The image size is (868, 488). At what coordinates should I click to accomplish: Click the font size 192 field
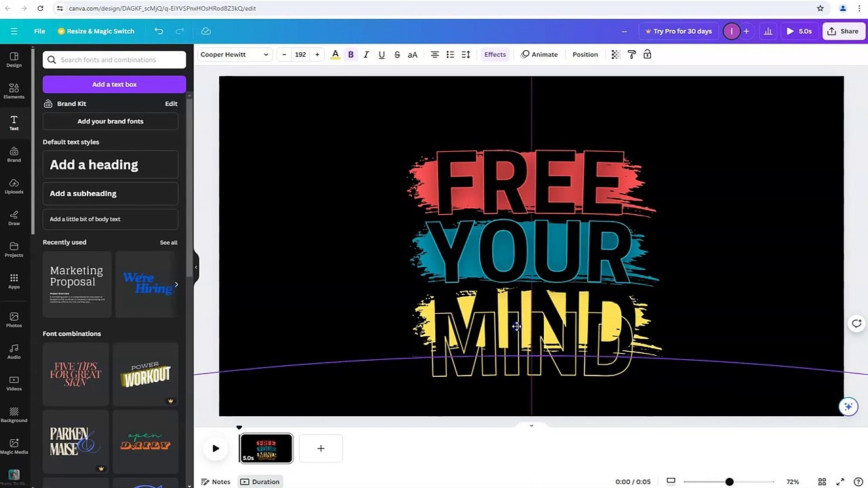coord(300,54)
